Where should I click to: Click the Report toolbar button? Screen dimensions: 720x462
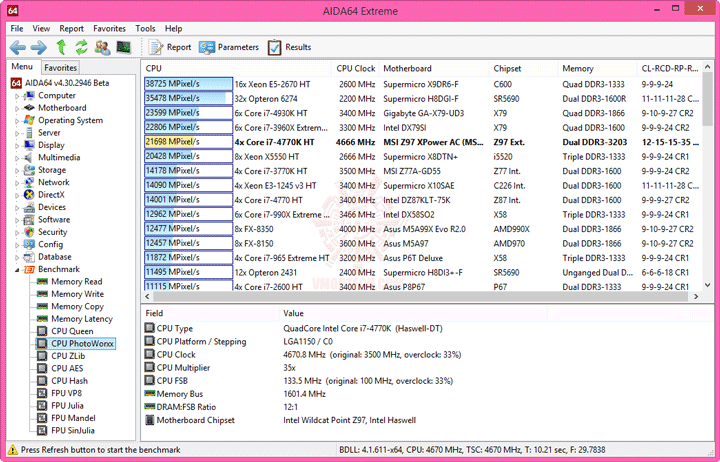click(170, 47)
